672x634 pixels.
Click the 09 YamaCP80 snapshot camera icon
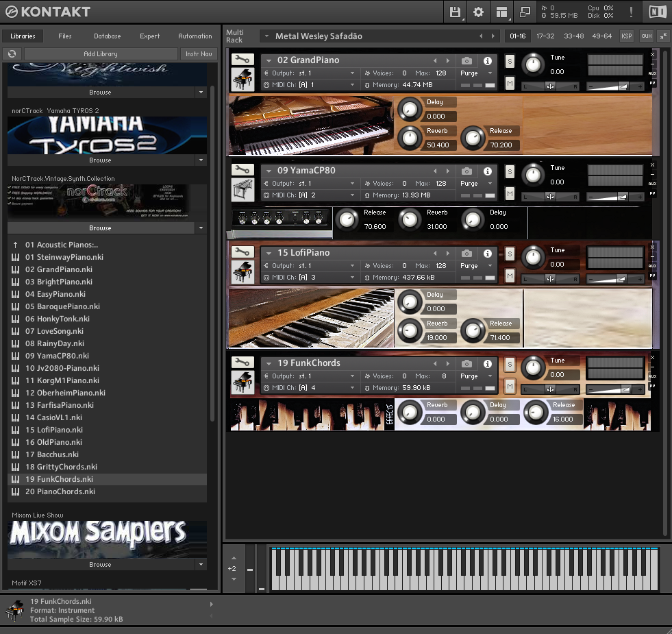466,171
